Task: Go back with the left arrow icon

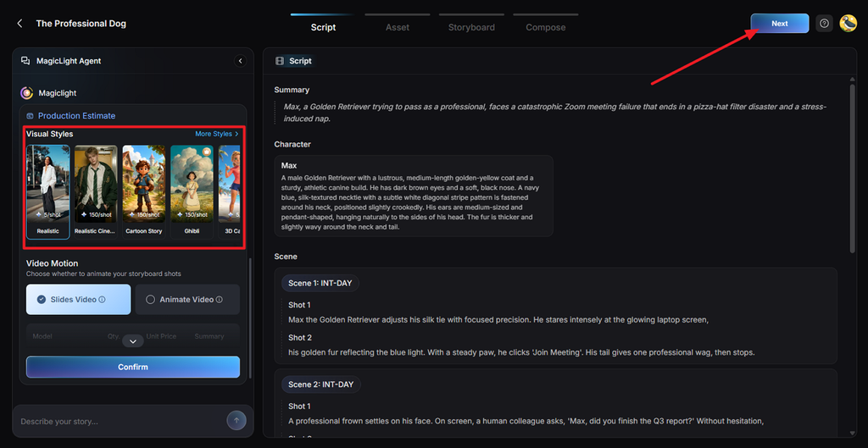Action: coord(20,24)
